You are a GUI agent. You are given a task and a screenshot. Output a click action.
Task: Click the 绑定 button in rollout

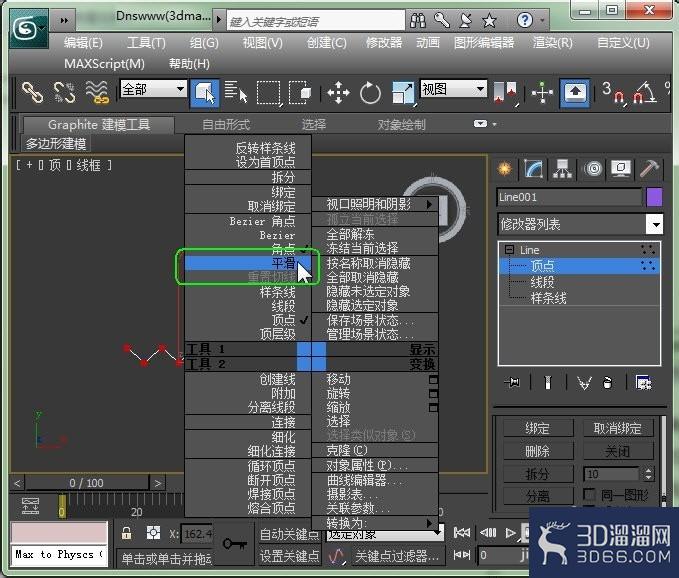click(x=537, y=428)
